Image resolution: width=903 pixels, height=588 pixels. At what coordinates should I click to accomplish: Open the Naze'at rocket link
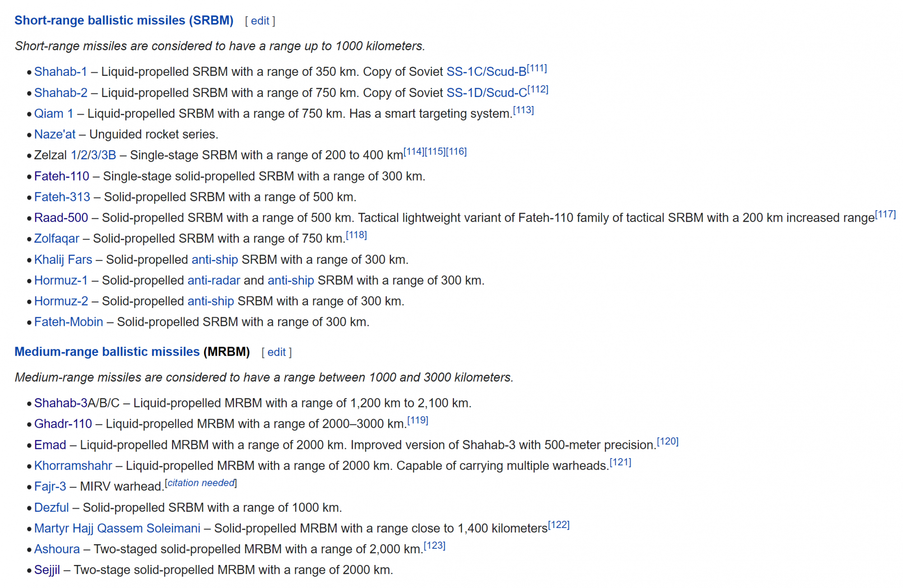[55, 134]
